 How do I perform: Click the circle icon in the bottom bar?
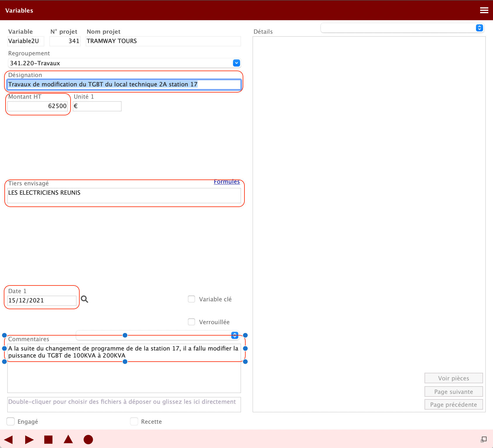point(88,440)
